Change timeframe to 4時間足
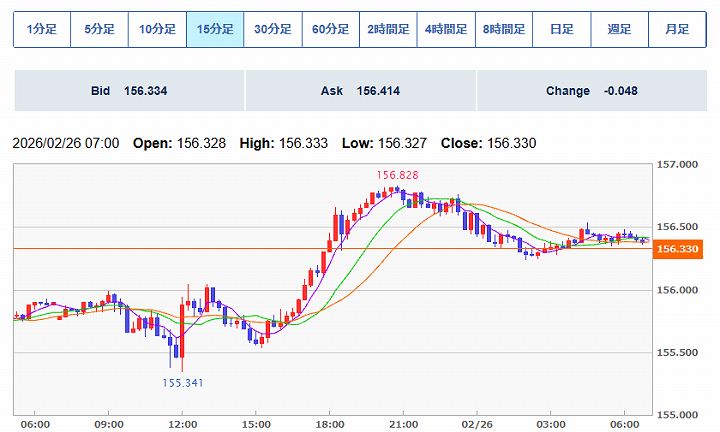720x432 pixels. pos(446,29)
